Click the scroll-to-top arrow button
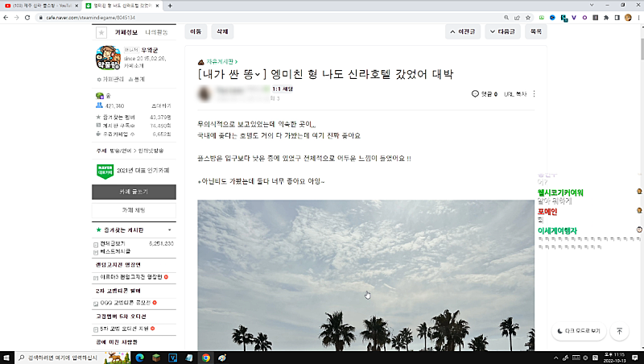This screenshot has width=644, height=364. 619,331
